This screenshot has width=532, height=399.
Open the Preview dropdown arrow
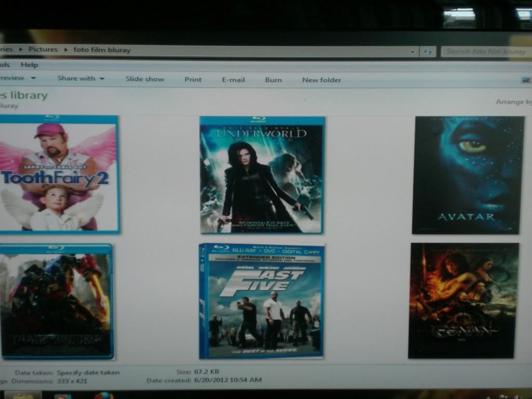click(33, 78)
